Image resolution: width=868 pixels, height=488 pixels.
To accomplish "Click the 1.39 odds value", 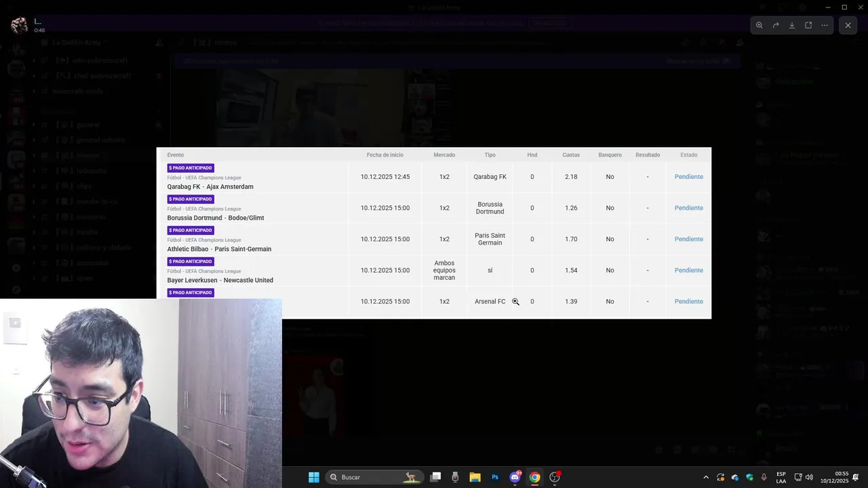I will (x=571, y=302).
